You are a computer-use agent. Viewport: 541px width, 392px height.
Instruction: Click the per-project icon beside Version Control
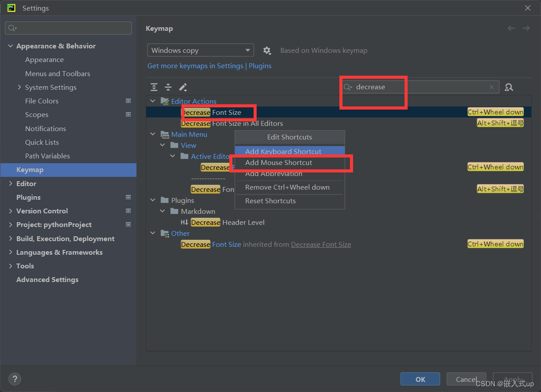coord(128,211)
